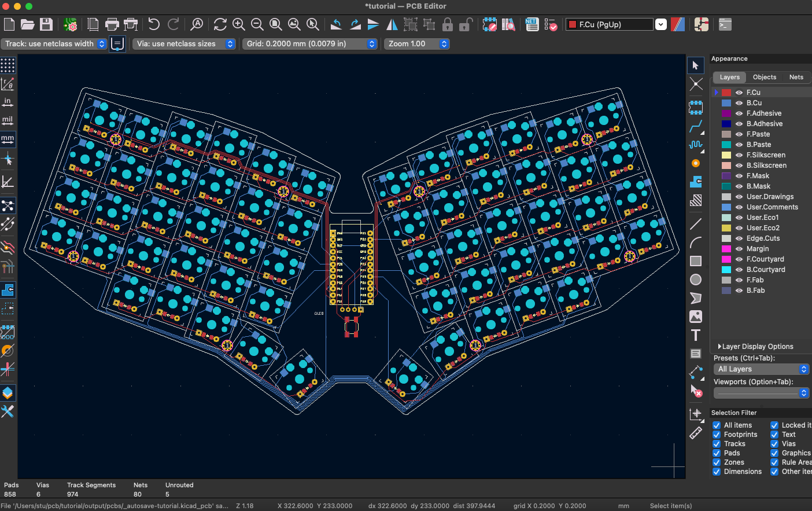The image size is (812, 511).
Task: Uncheck the Pads selection filter
Action: pos(717,453)
